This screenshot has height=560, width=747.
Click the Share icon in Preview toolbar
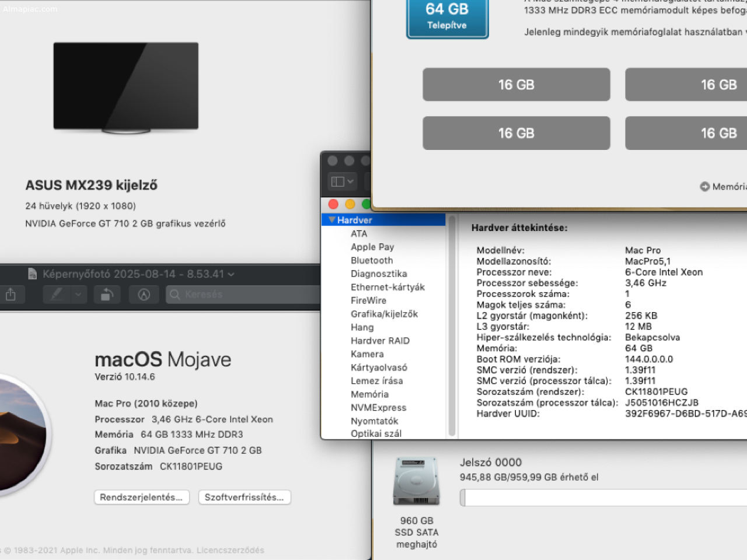coord(11,295)
